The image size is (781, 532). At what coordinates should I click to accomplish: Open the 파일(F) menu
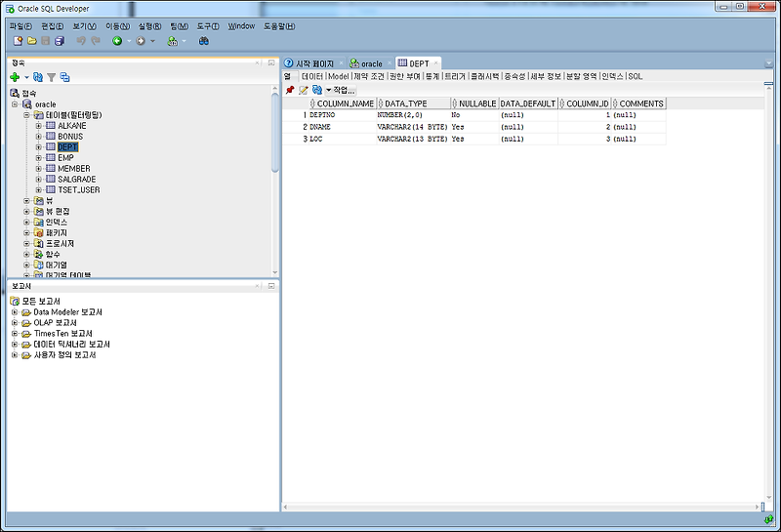point(21,26)
